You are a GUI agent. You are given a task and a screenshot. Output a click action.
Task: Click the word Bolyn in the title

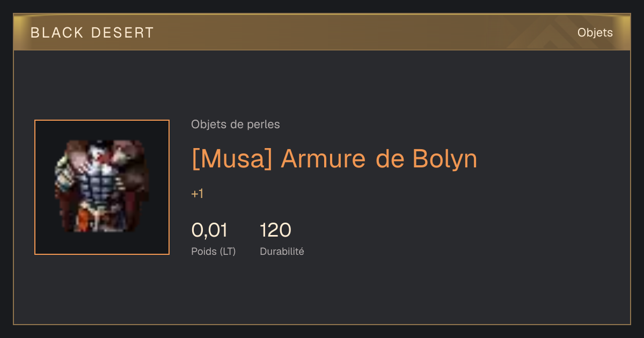pos(445,159)
